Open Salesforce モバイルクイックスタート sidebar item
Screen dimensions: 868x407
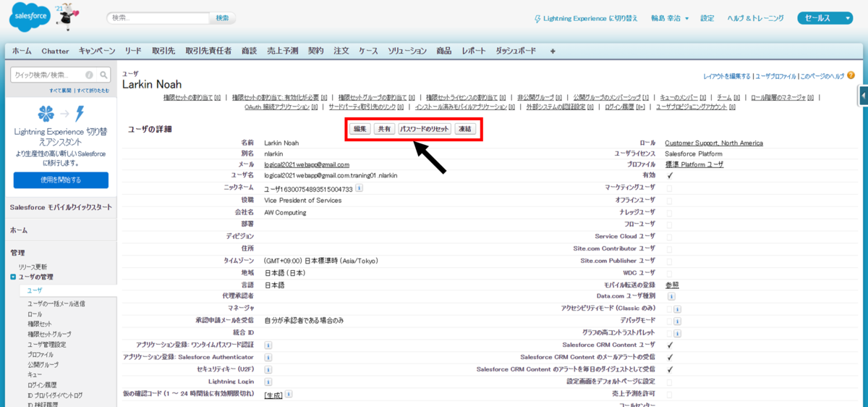[x=61, y=207]
